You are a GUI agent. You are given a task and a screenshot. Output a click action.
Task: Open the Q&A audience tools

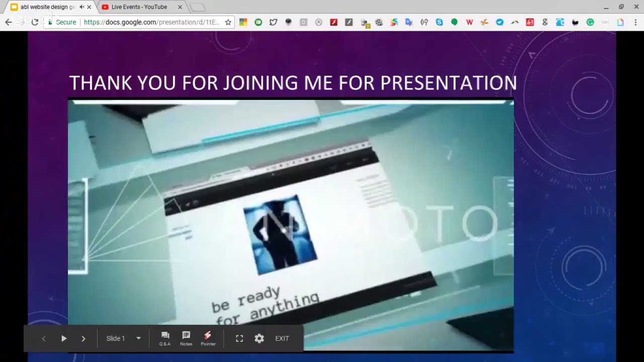click(165, 338)
